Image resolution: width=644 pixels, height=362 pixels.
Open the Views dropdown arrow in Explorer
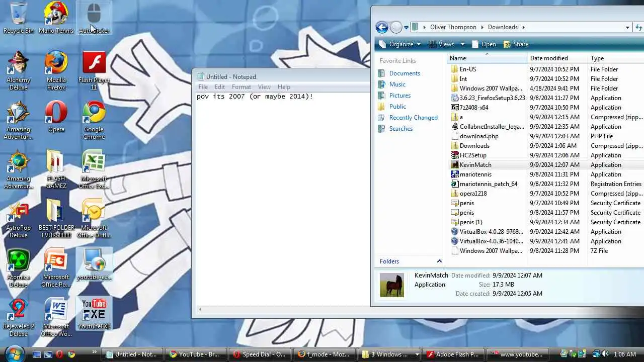(x=462, y=44)
